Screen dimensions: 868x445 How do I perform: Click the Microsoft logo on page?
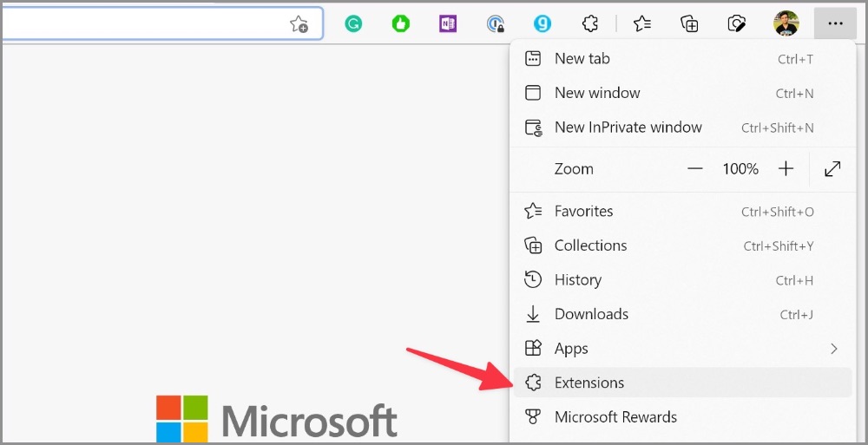point(276,419)
